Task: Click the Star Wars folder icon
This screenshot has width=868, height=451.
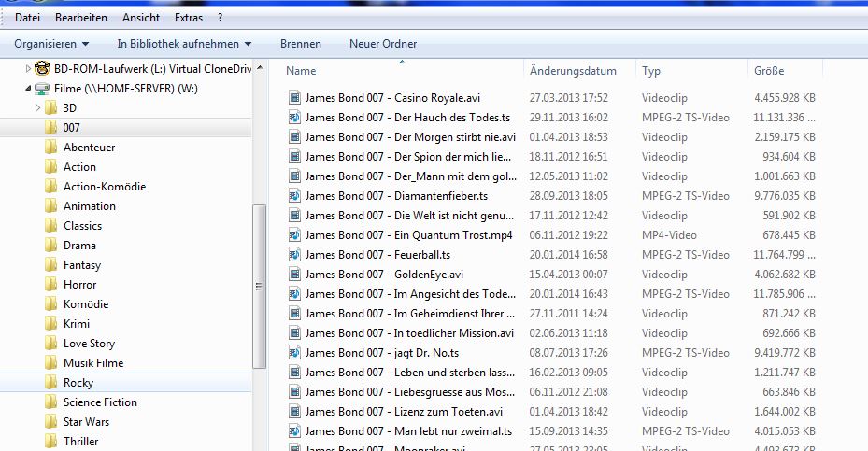Action: [51, 422]
